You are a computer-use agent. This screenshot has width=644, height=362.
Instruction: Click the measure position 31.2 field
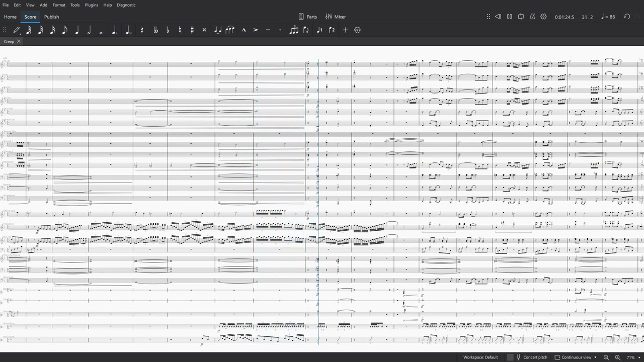tap(587, 17)
